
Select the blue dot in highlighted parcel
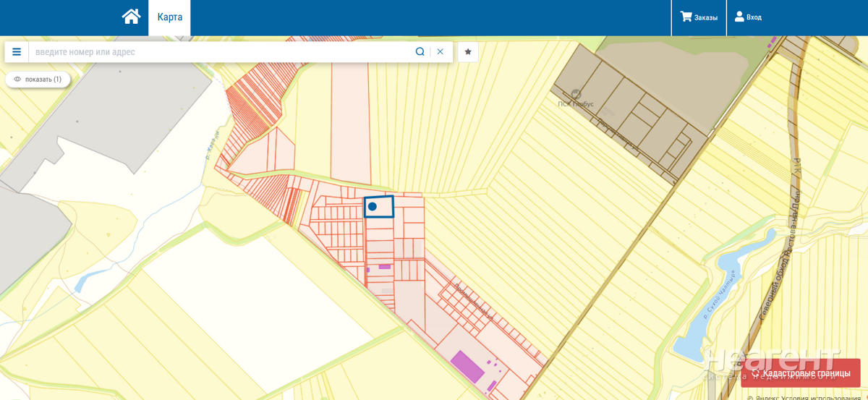click(x=373, y=207)
